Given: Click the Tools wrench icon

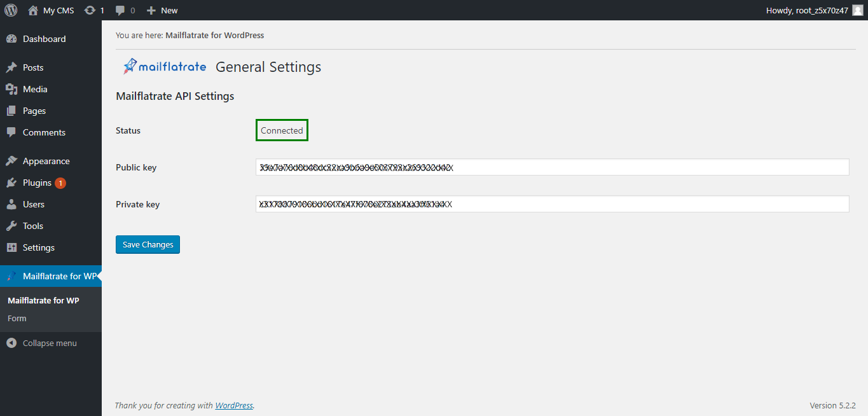Looking at the screenshot, I should pos(11,226).
